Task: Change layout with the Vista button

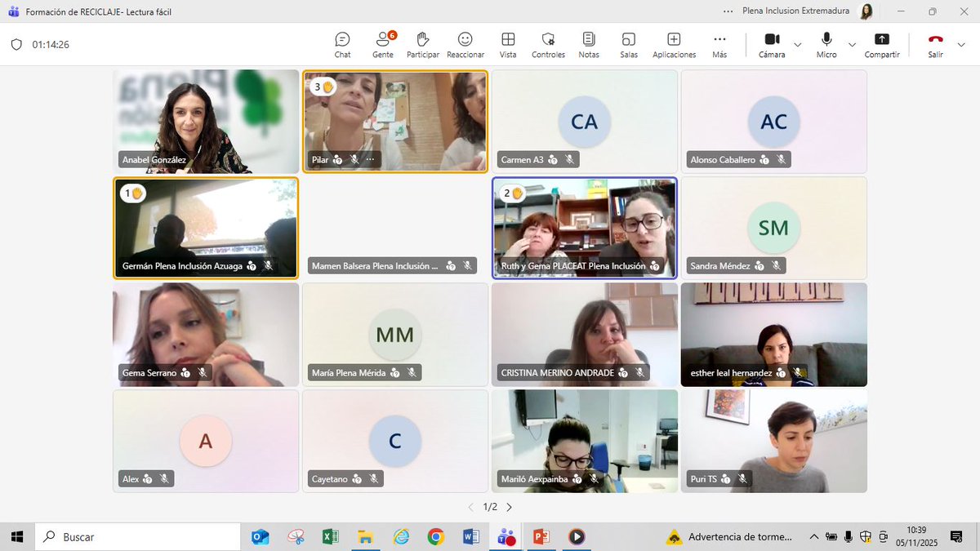Action: [x=508, y=44]
